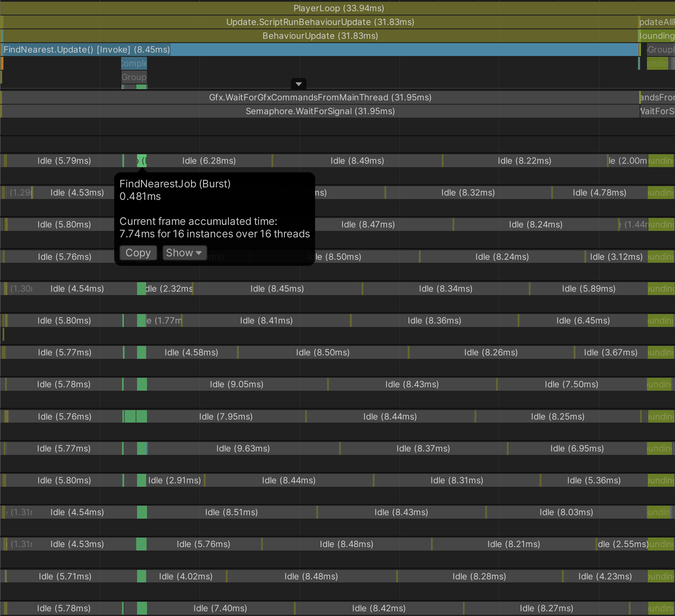Click the gray Group sample under FindNearest.Update
The width and height of the screenshot is (675, 616).
134,77
